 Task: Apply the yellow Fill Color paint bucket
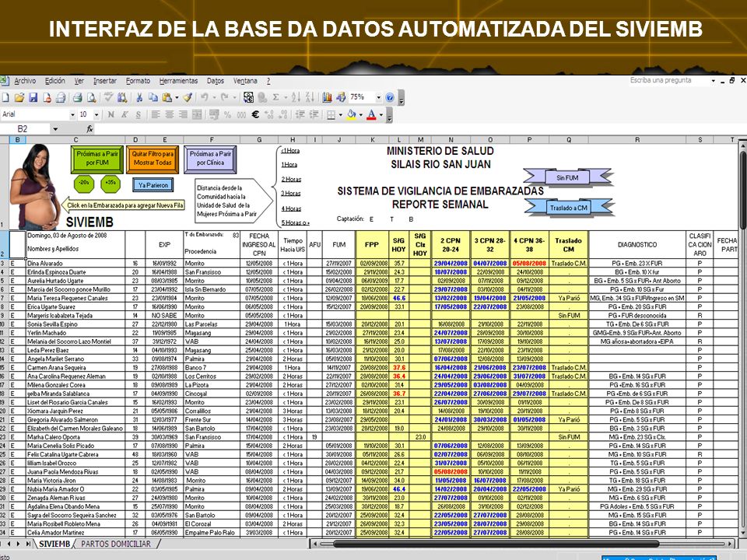click(352, 115)
